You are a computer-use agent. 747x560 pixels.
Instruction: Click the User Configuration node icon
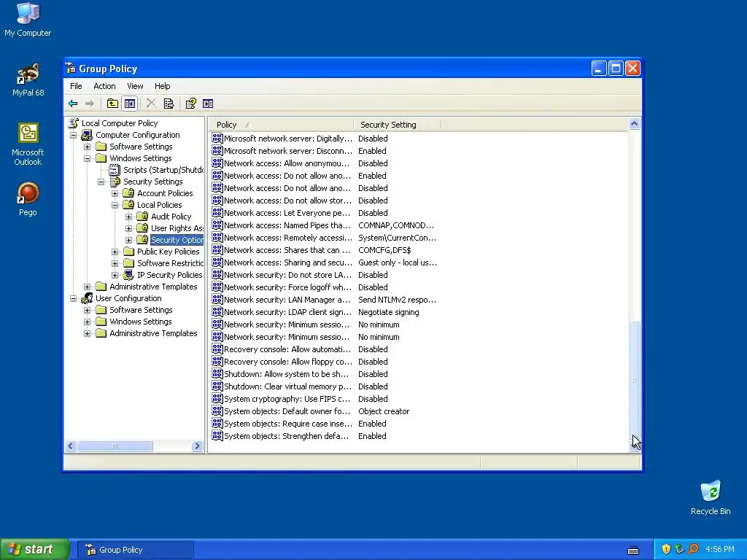click(x=88, y=298)
